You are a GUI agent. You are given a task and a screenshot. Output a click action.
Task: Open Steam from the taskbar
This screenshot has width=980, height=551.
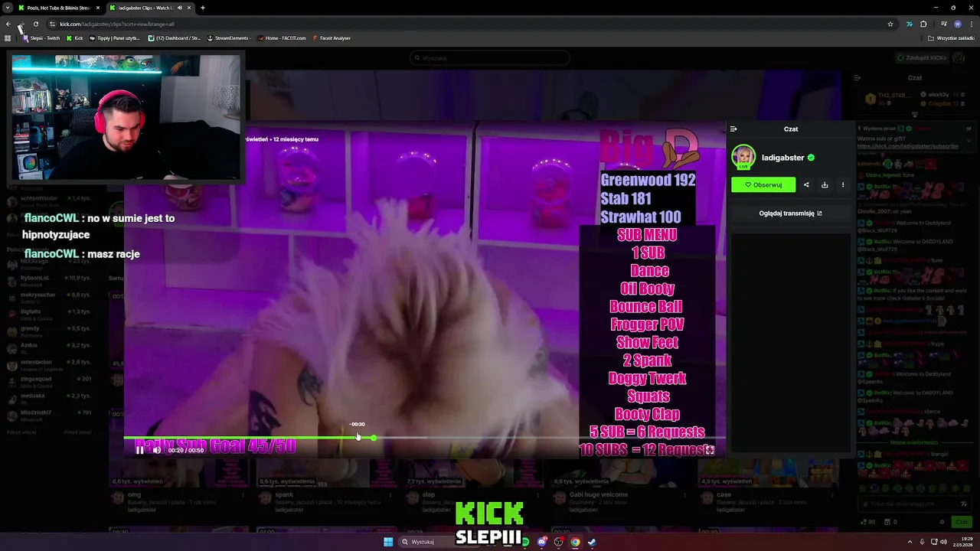point(592,542)
